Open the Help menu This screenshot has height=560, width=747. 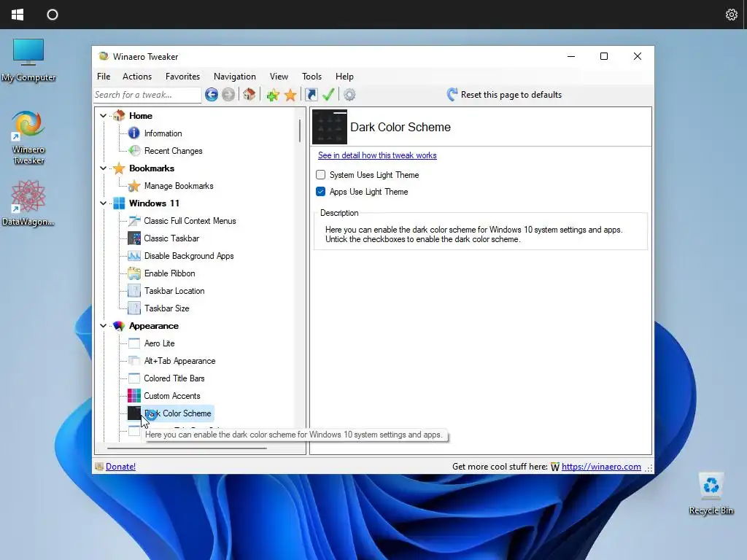coord(344,76)
